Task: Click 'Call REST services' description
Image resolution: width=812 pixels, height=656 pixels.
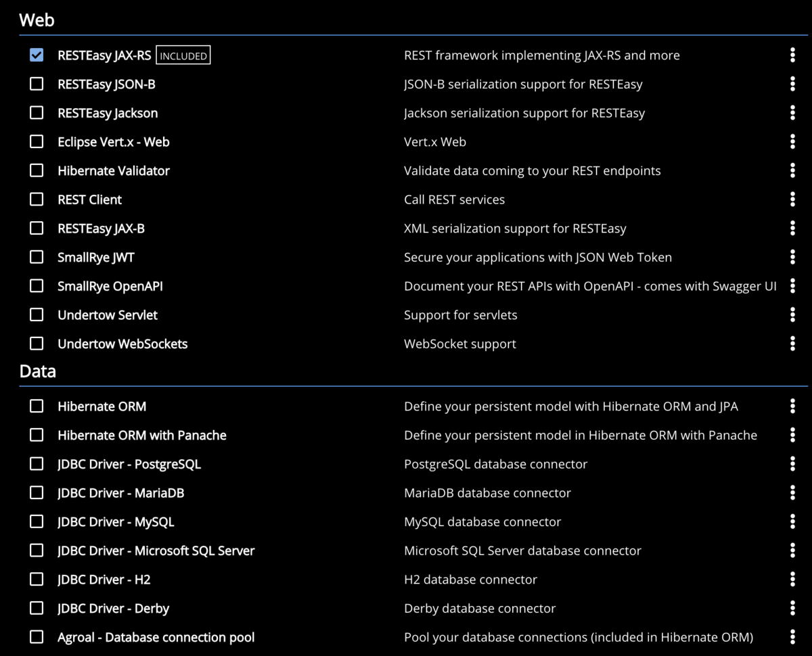Action: [x=455, y=200]
